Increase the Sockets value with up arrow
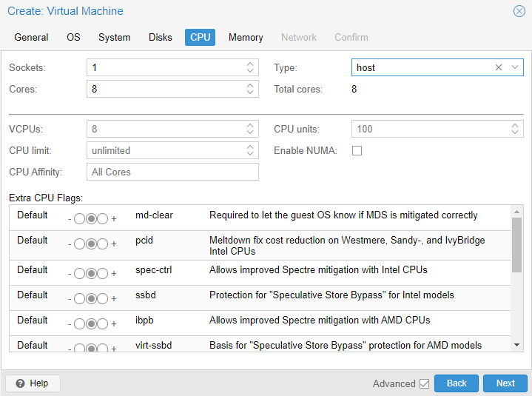532x396 pixels. (250, 64)
